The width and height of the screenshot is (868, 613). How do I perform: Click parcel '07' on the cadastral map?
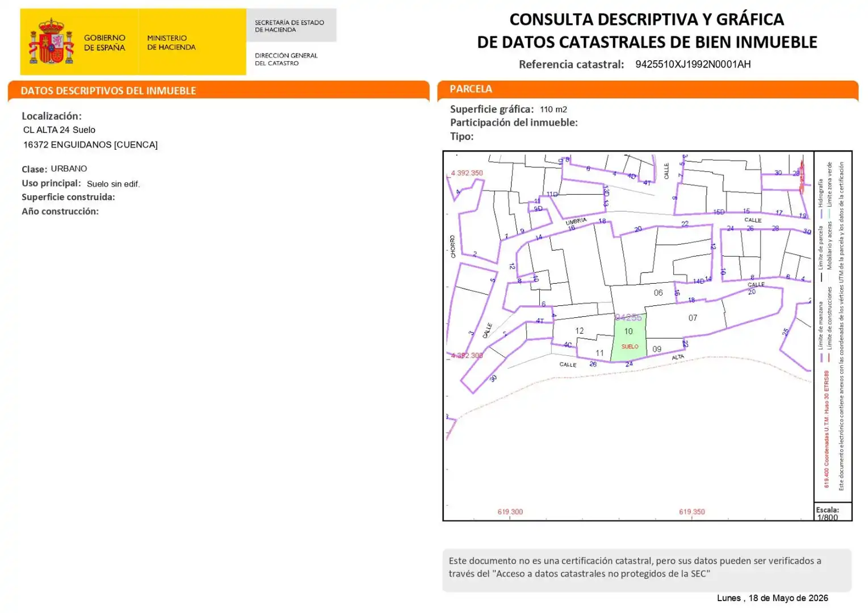pos(693,318)
